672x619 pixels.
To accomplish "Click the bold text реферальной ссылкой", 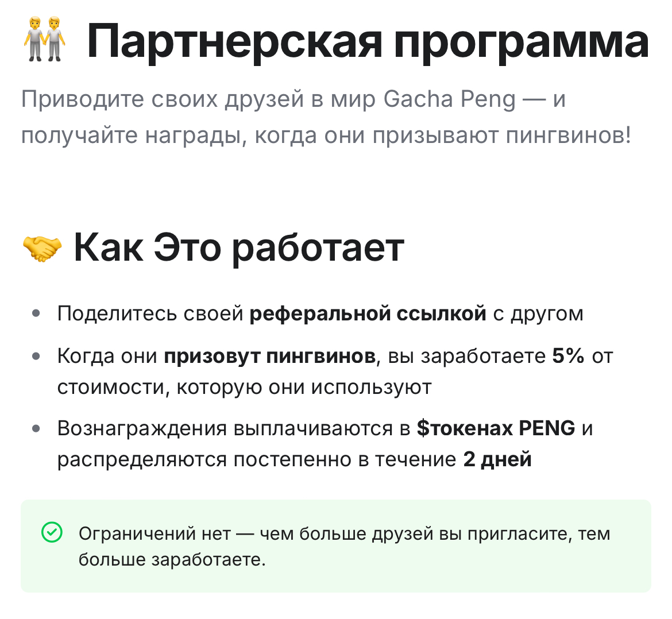I will [368, 314].
